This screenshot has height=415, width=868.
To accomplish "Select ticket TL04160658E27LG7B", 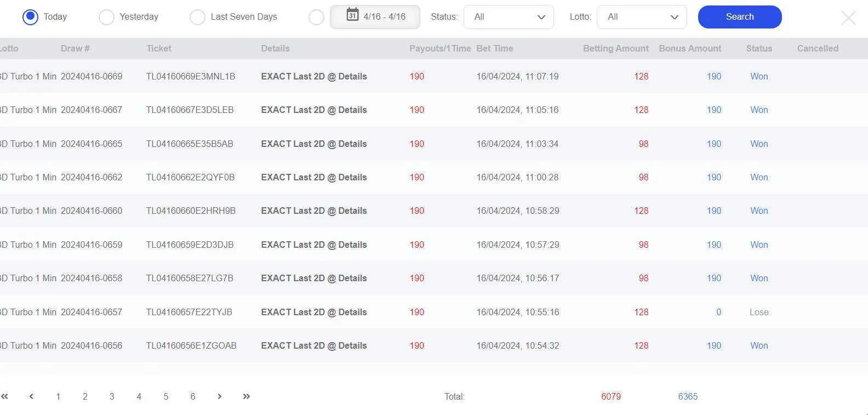I will [x=190, y=278].
